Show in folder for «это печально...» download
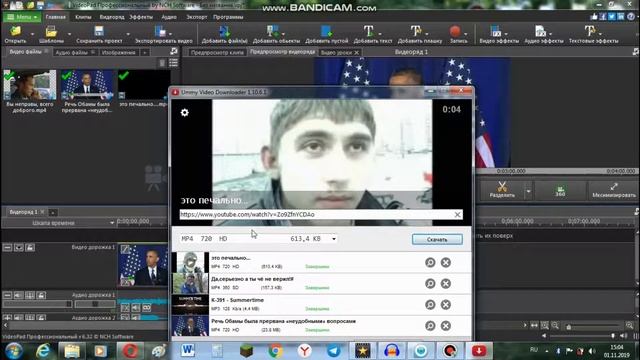The height and width of the screenshot is (360, 640). [430, 262]
